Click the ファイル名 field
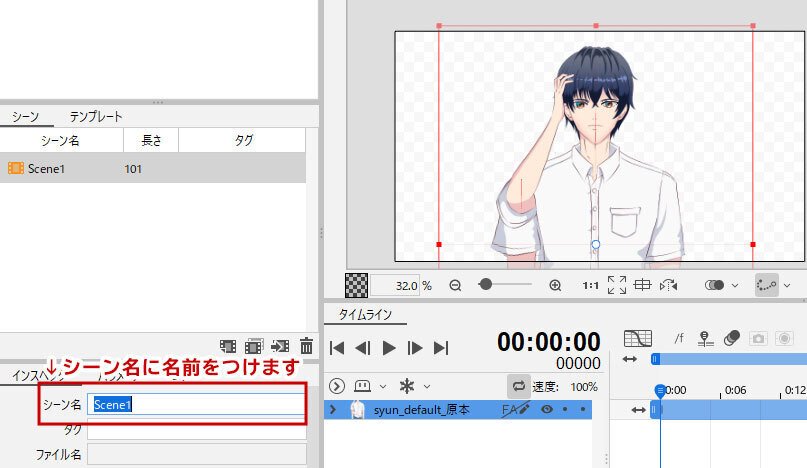This screenshot has height=468, width=807. 197,455
